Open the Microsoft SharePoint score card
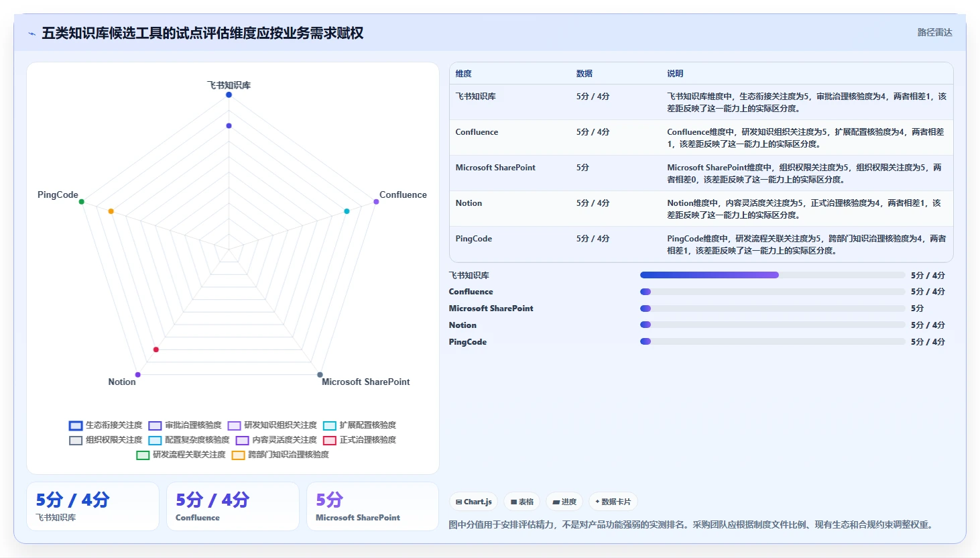The width and height of the screenshot is (980, 558). click(x=373, y=506)
